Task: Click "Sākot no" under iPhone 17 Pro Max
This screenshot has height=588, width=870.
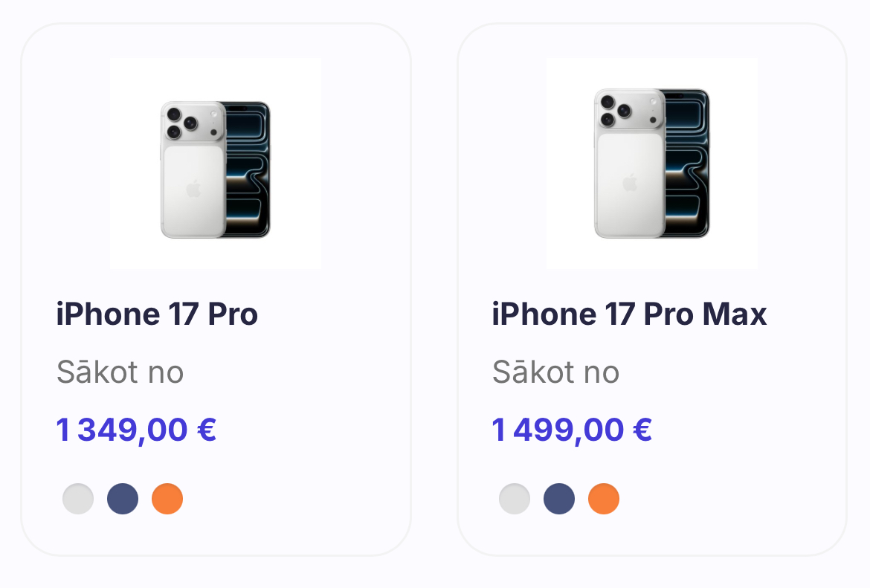Action: (x=555, y=372)
